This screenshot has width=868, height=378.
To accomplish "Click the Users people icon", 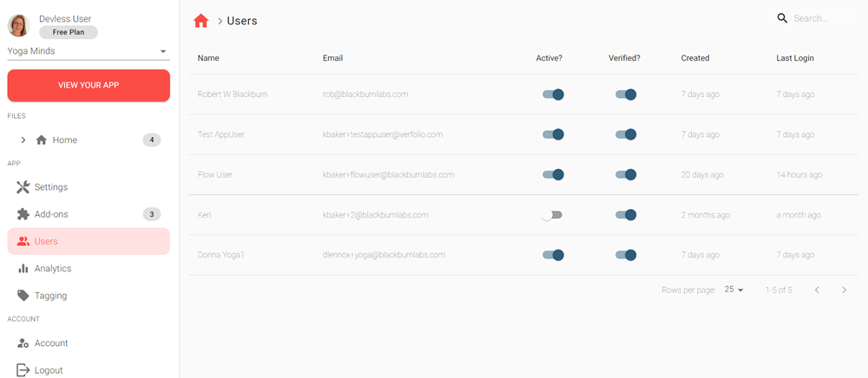I will click(x=23, y=241).
